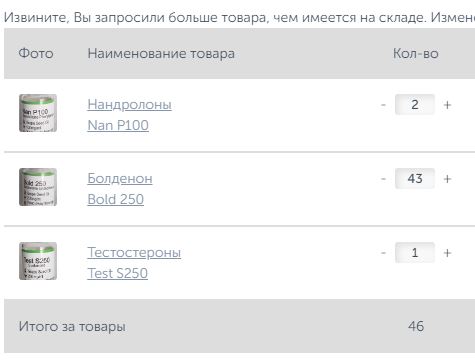Open the Nan P100 product link
The width and height of the screenshot is (475, 364).
coord(118,125)
